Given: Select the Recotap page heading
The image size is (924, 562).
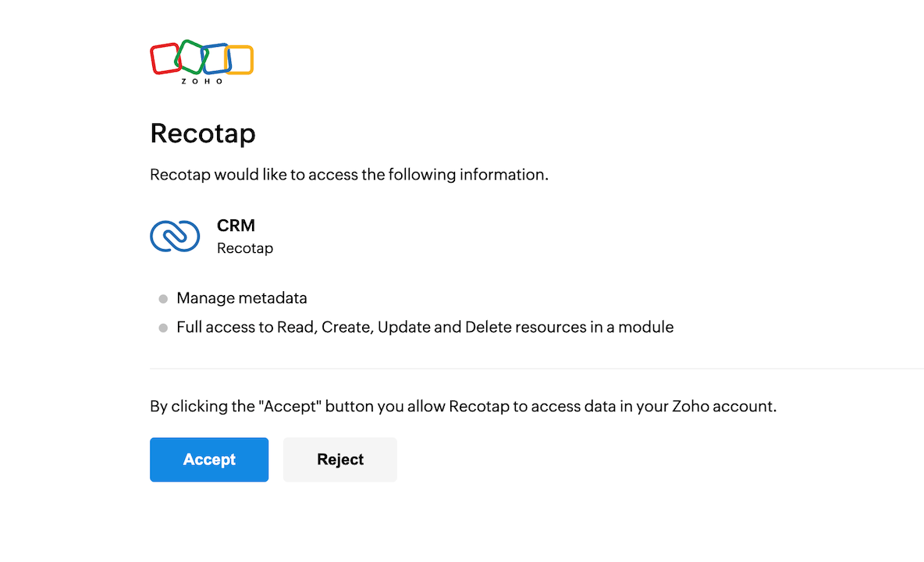Looking at the screenshot, I should point(203,133).
